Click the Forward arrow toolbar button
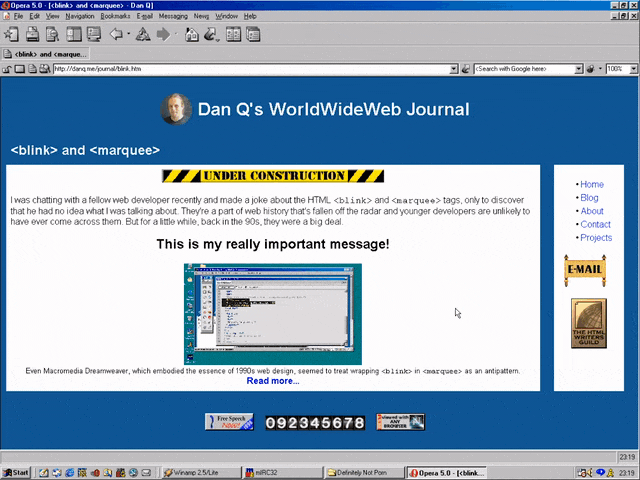This screenshot has width=640, height=480. [x=163, y=35]
